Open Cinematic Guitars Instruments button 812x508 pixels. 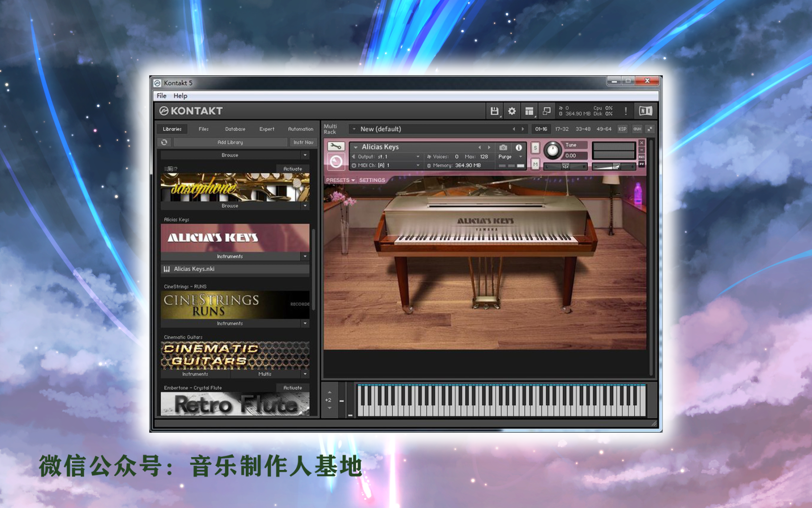click(x=195, y=374)
